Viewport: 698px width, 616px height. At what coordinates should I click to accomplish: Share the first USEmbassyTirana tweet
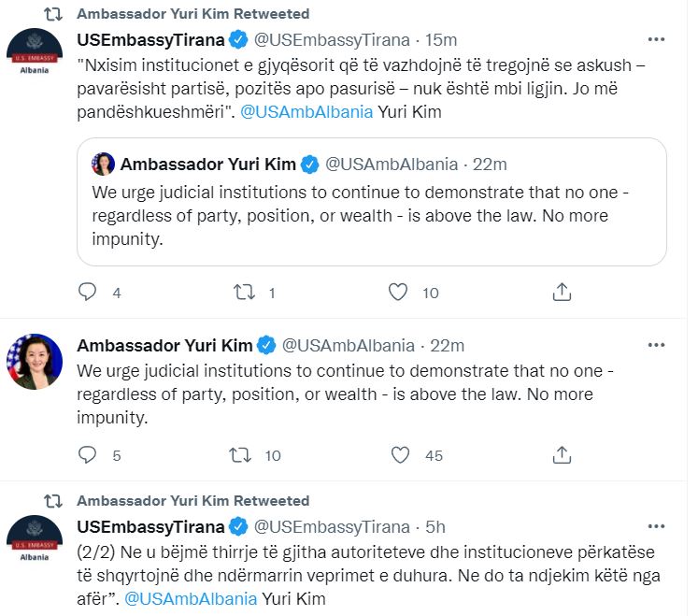point(562,292)
